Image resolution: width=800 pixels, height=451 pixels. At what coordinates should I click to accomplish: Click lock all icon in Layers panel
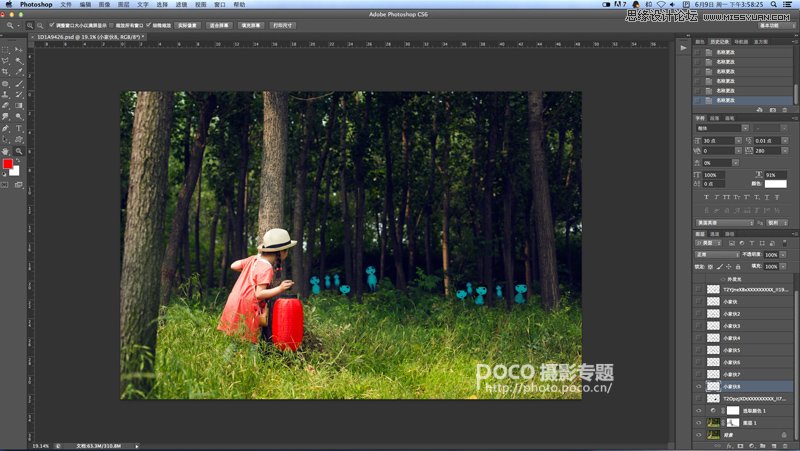coord(738,267)
